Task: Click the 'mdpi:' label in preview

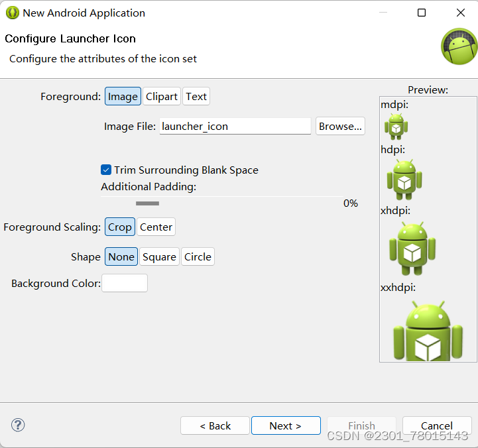Action: [x=394, y=105]
